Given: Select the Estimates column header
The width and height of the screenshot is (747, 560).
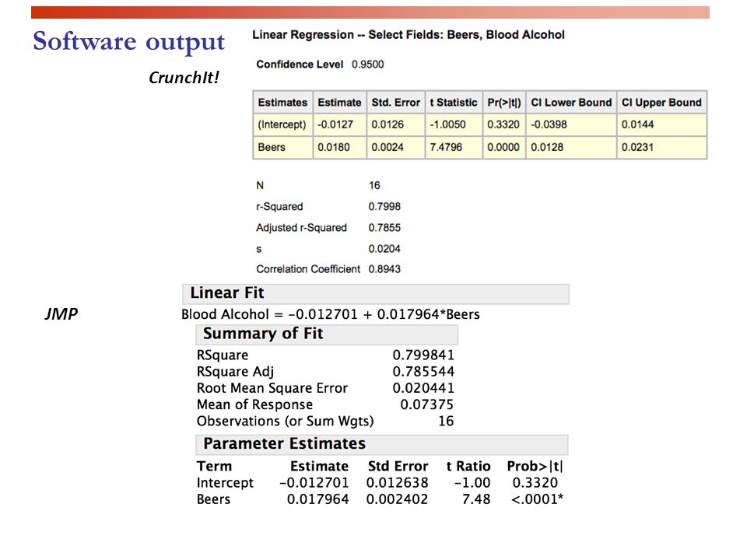Looking at the screenshot, I should [282, 103].
